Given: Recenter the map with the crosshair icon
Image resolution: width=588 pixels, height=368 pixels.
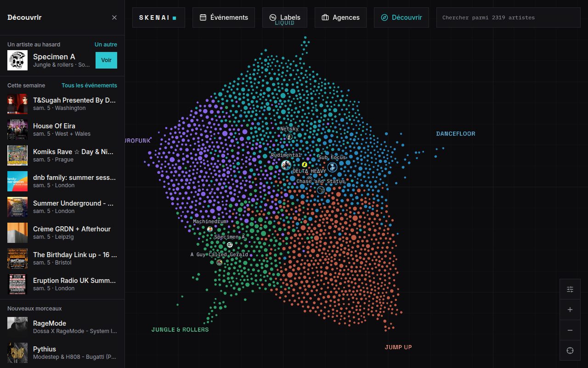Looking at the screenshot, I should (x=570, y=351).
